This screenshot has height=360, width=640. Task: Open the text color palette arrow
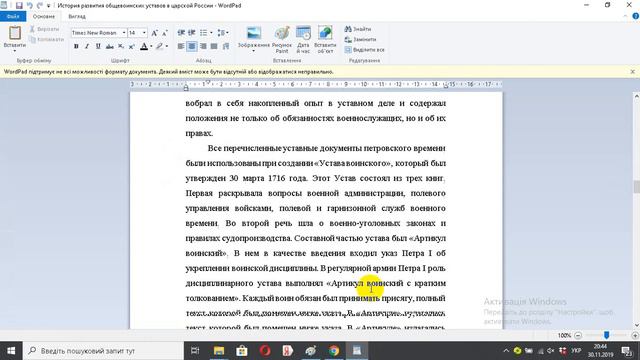151,47
